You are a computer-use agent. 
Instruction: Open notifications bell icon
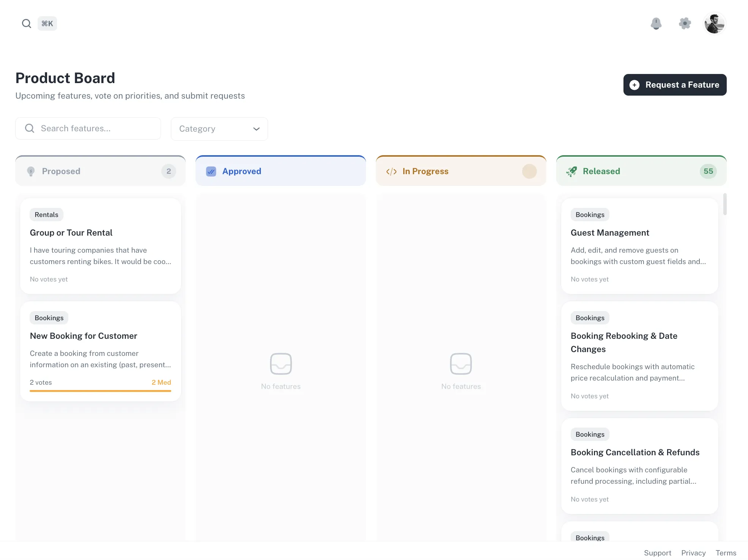pos(656,24)
